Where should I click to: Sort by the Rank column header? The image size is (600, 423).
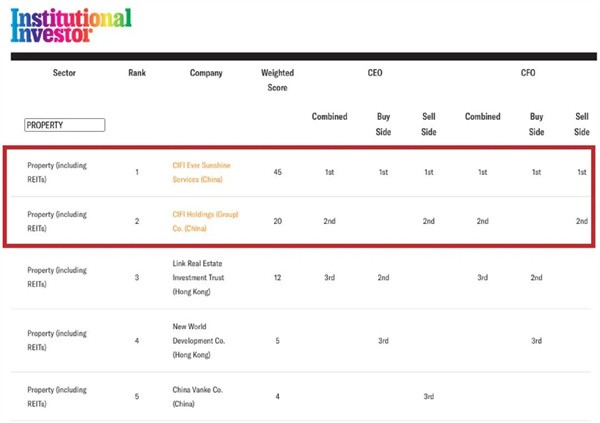[x=137, y=73]
